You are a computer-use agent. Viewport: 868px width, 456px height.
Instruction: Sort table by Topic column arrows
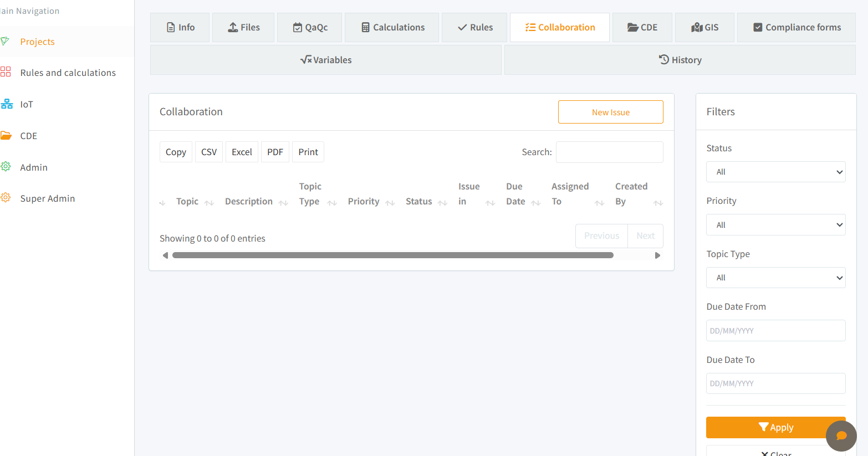pos(209,203)
